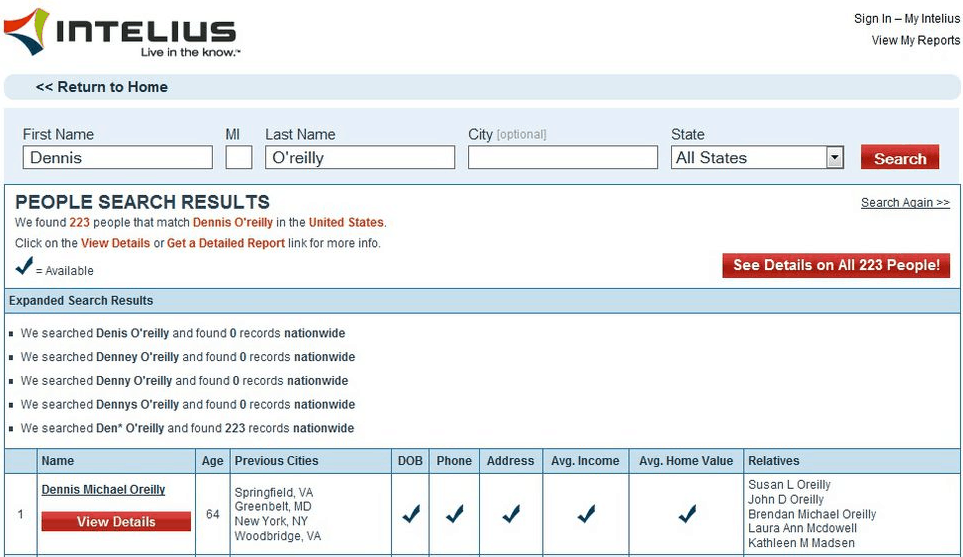Click the Address available checkmark in row 1
Viewport: 963px width, 557px height.
pos(510,513)
